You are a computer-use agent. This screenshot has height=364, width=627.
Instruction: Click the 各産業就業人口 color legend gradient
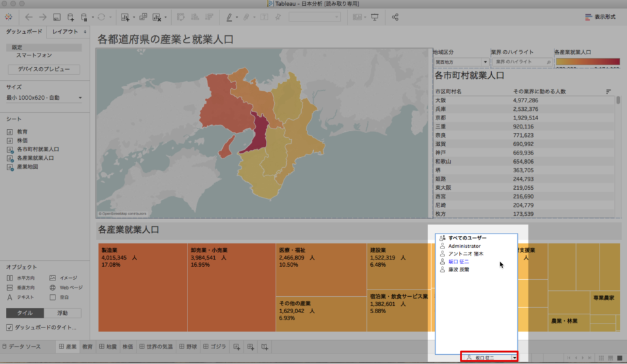coord(587,62)
